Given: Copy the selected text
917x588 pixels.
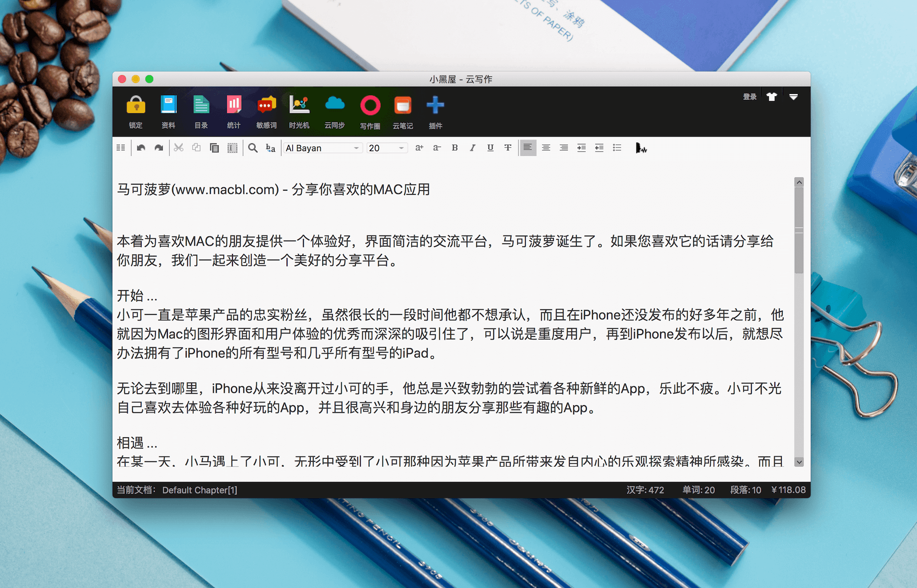Looking at the screenshot, I should click(196, 148).
